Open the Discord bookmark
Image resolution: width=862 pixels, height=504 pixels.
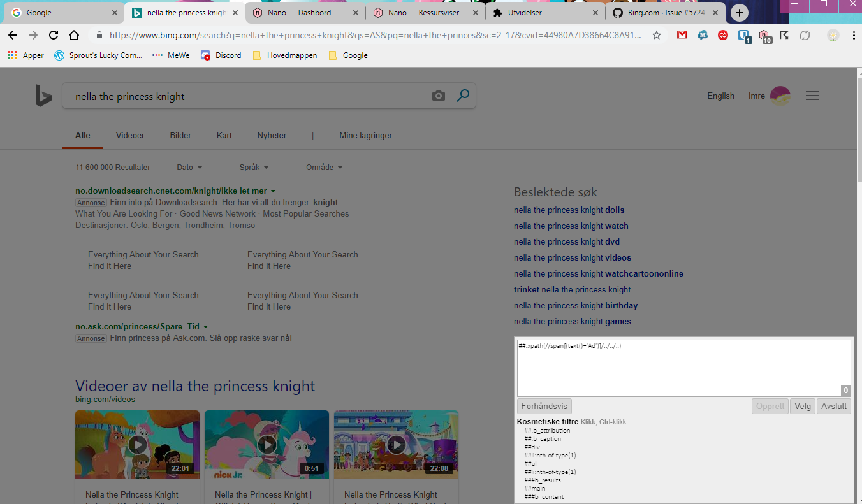221,55
